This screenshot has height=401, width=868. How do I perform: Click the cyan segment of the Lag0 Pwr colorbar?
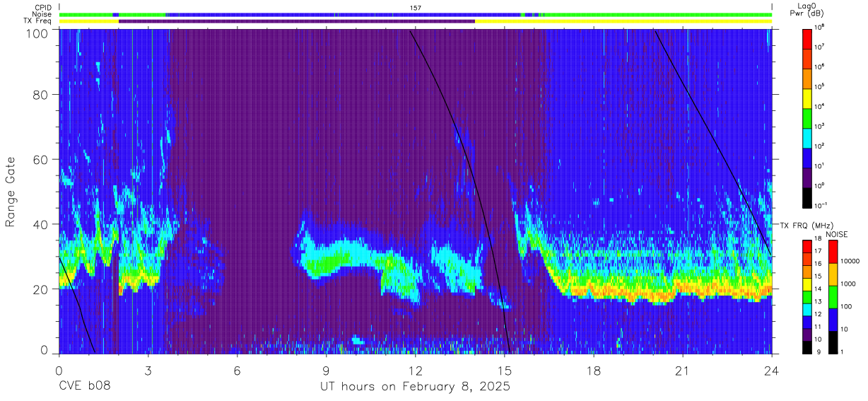pyautogui.click(x=807, y=137)
